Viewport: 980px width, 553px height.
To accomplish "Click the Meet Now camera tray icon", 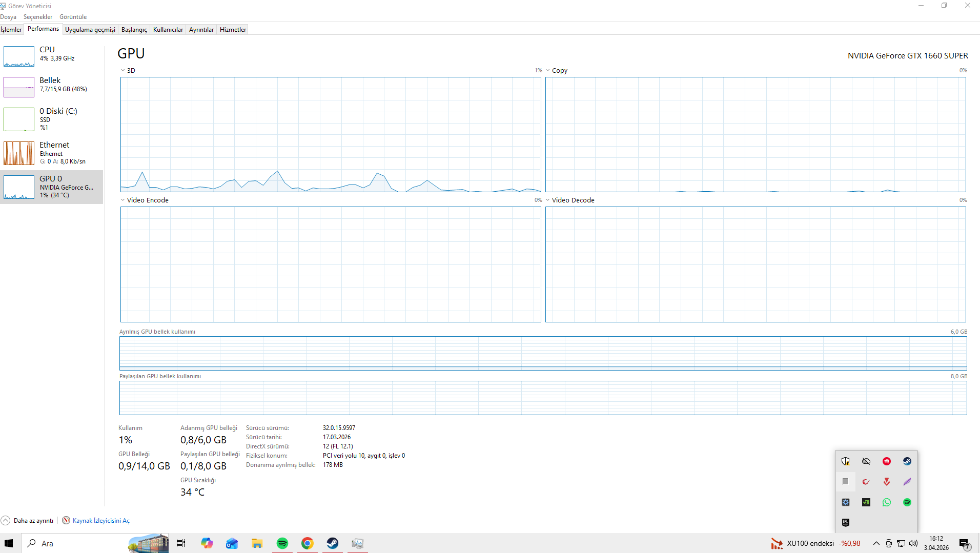I will pyautogui.click(x=889, y=543).
